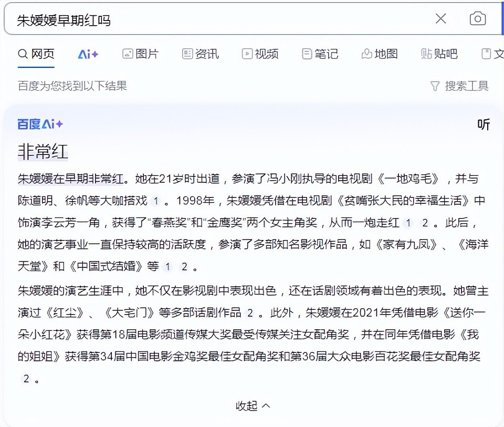Viewport: 504px width, 427px height.
Task: Open the 资讯 tab
Action: (201, 54)
